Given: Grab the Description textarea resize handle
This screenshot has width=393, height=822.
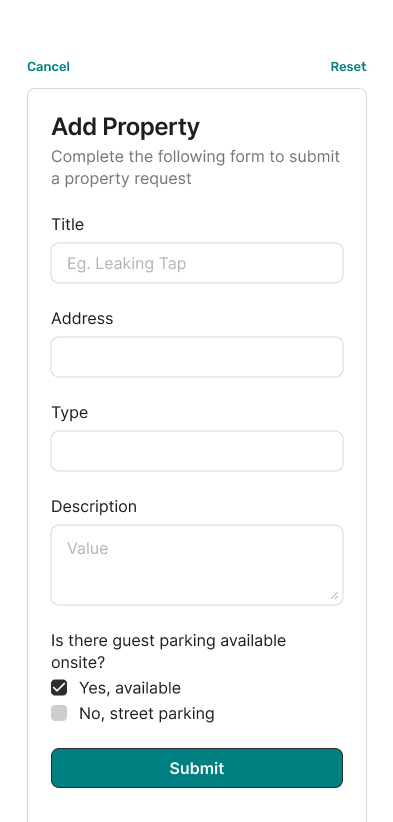Looking at the screenshot, I should point(334,596).
